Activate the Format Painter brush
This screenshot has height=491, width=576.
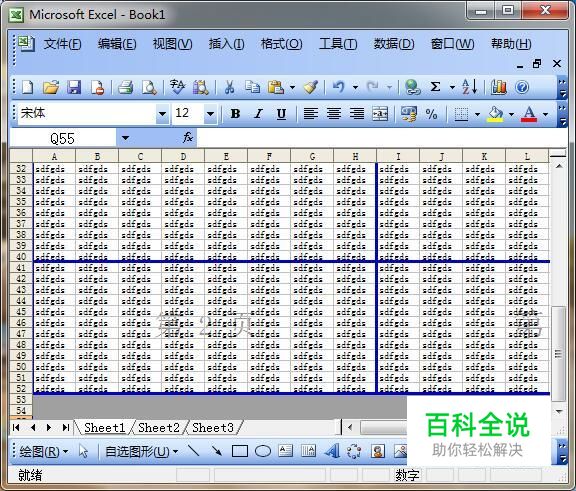point(311,87)
